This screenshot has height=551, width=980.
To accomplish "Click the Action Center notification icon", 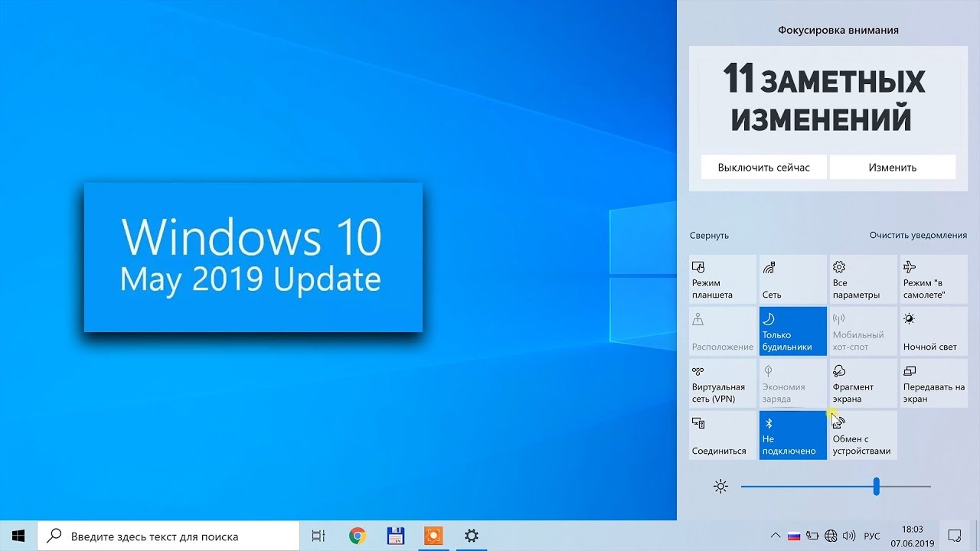I will [x=955, y=536].
